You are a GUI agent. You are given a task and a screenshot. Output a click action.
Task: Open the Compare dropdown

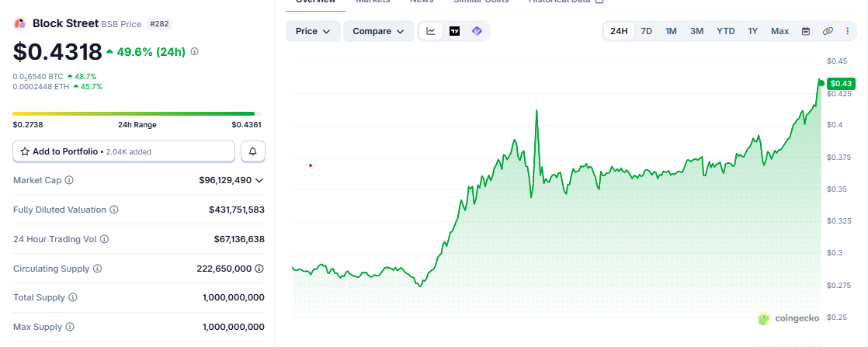tap(379, 31)
